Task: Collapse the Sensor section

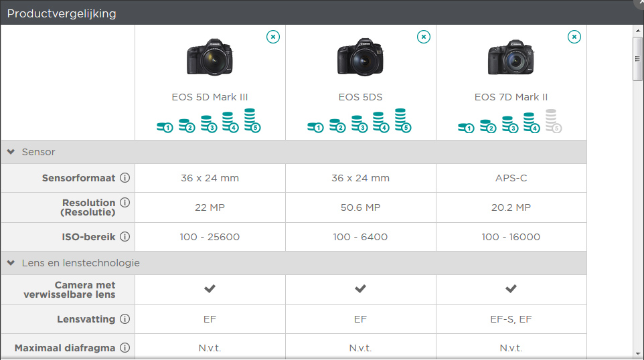Action: [x=11, y=152]
